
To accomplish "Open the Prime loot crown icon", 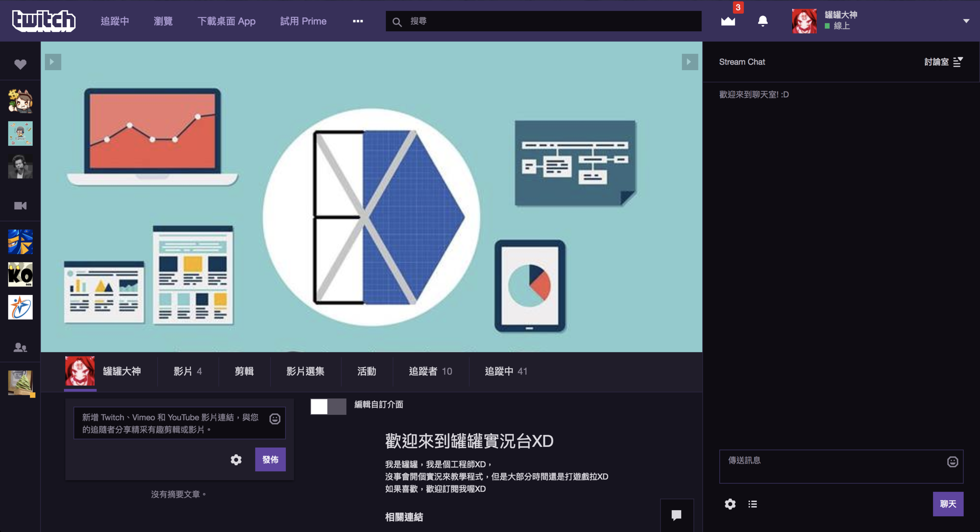I will point(728,21).
